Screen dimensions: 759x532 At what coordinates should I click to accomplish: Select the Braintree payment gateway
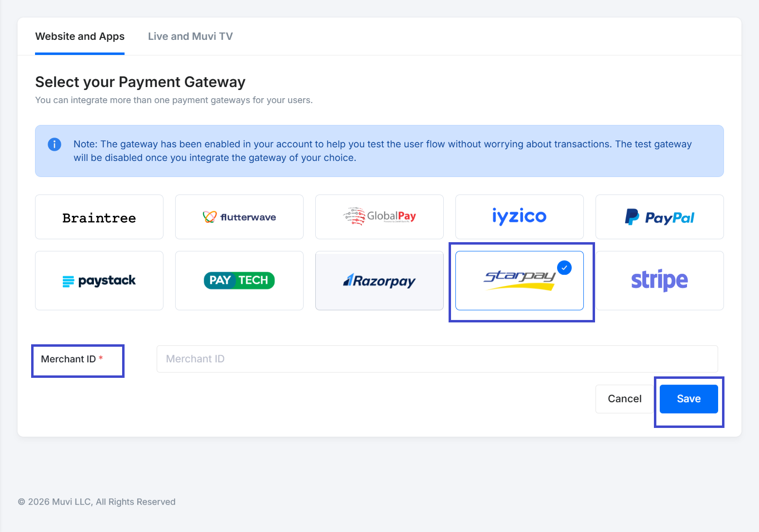coord(99,217)
